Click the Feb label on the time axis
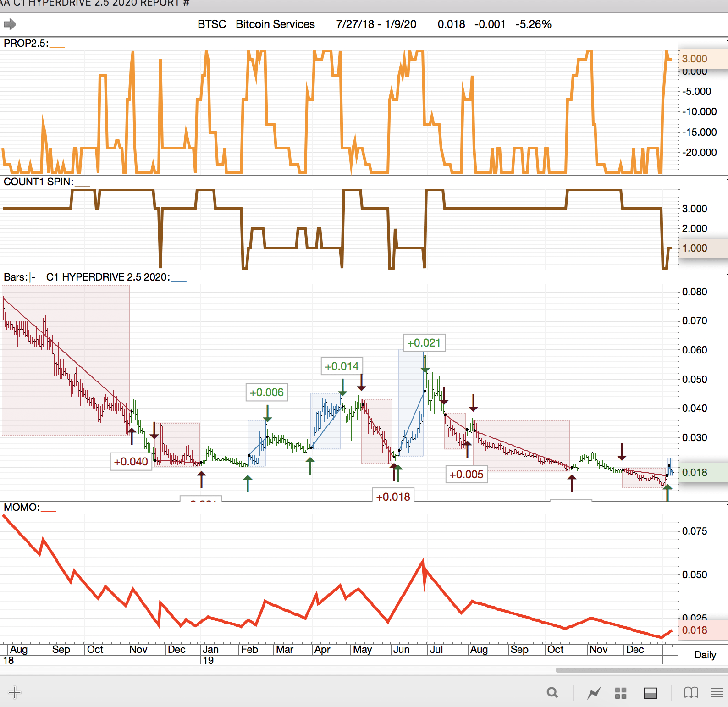 click(x=249, y=650)
